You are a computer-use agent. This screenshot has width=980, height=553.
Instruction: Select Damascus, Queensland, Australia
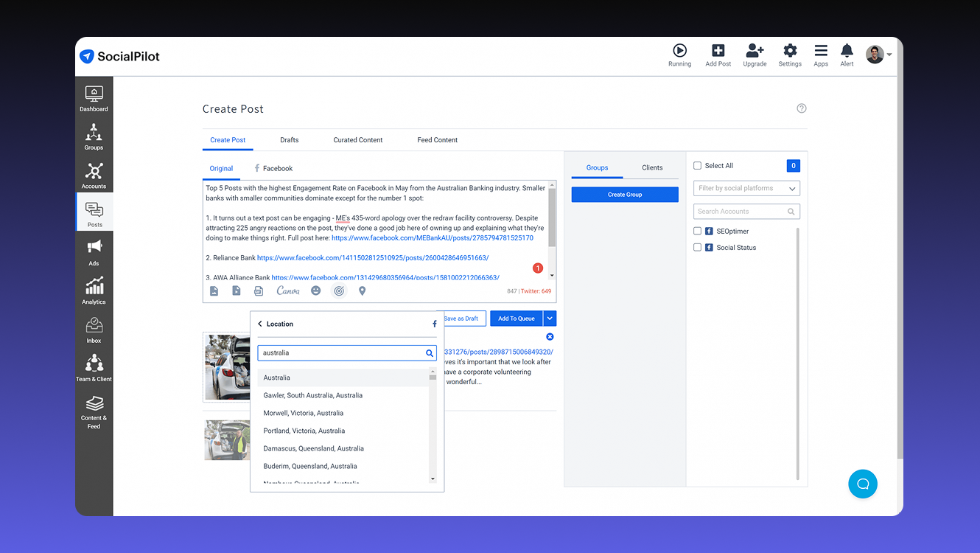click(x=343, y=448)
